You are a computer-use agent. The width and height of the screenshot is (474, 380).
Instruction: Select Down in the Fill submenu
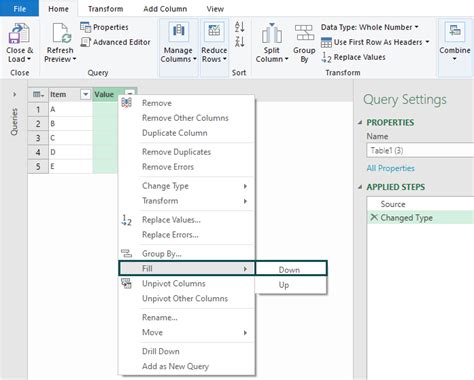(x=291, y=270)
